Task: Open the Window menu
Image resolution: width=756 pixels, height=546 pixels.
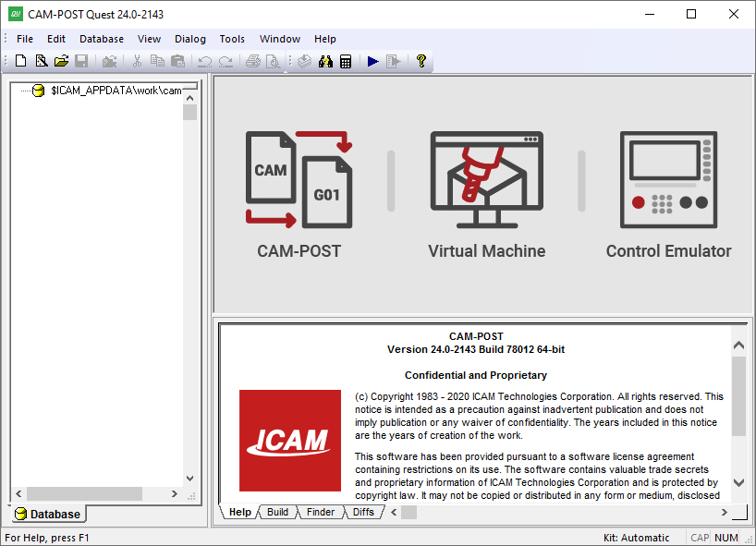Action: [280, 39]
